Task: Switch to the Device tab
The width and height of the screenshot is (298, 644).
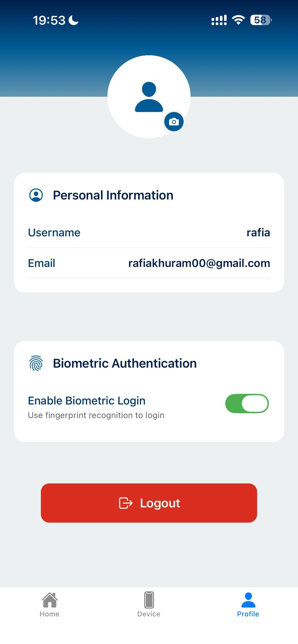Action: tap(149, 605)
